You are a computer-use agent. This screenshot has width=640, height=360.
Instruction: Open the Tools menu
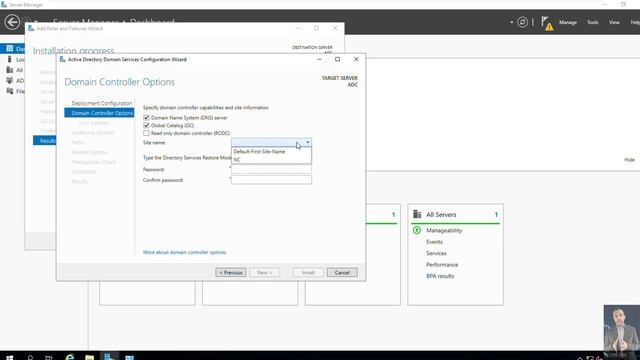click(x=593, y=22)
